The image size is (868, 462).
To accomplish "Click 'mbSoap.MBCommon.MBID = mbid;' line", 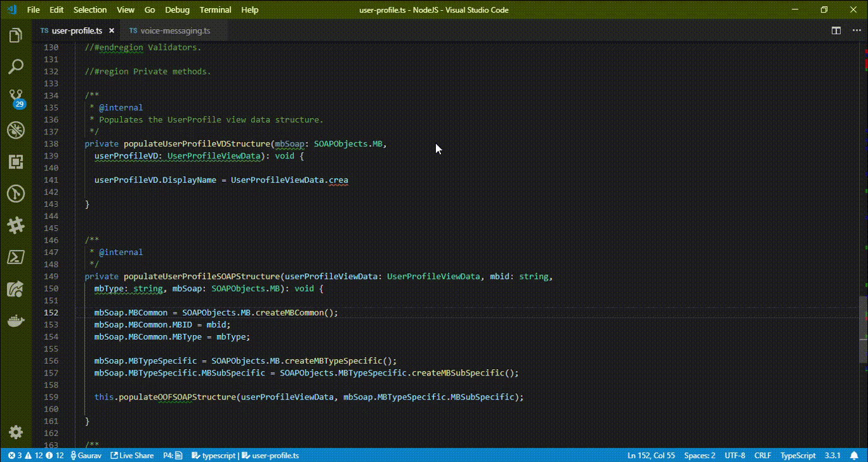I will coord(163,324).
